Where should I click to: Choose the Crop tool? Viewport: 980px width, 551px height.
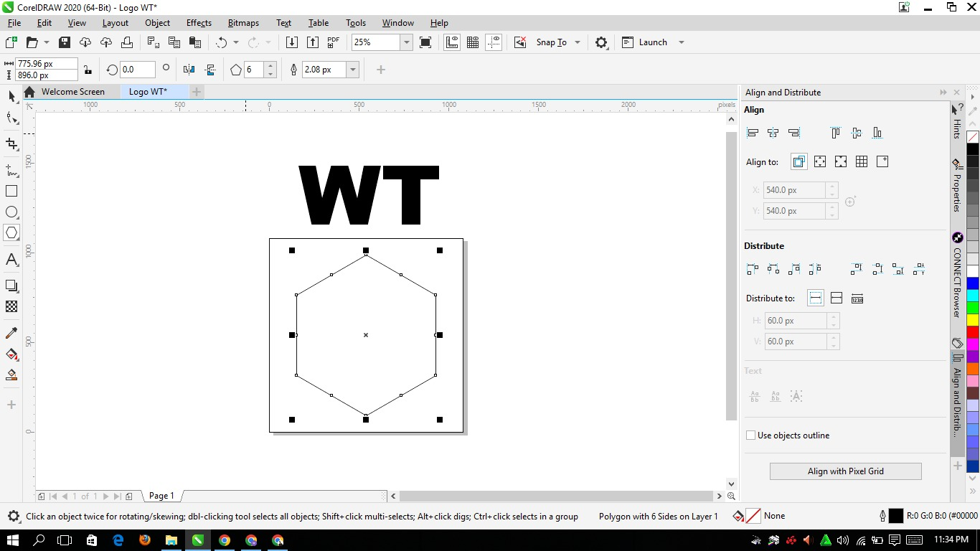[11, 143]
